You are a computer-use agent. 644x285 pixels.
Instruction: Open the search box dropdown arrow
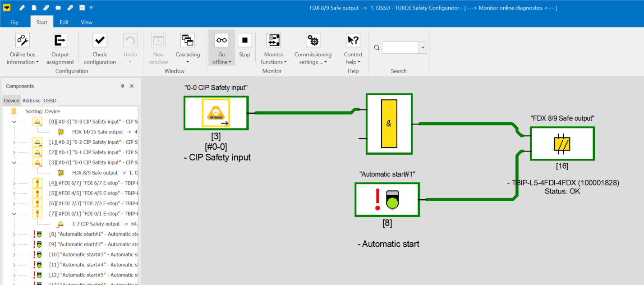pos(423,47)
